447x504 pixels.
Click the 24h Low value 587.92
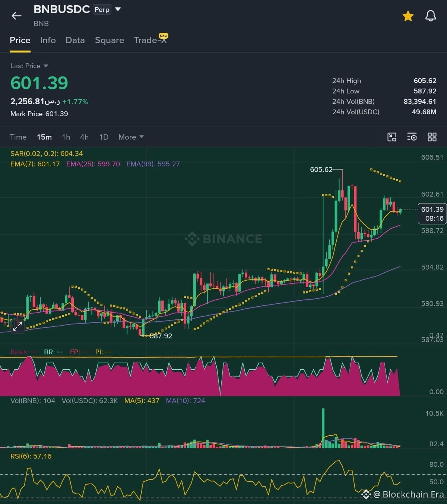[425, 91]
